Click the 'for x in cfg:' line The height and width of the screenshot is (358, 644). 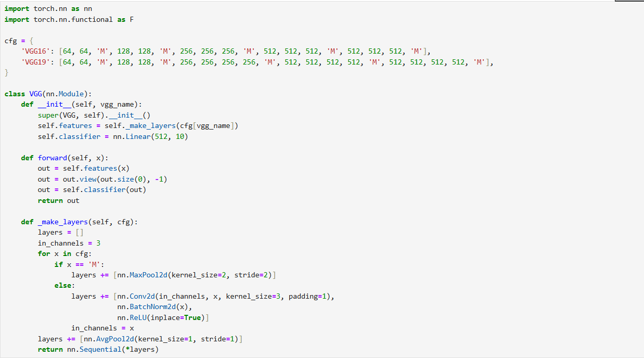pos(65,253)
